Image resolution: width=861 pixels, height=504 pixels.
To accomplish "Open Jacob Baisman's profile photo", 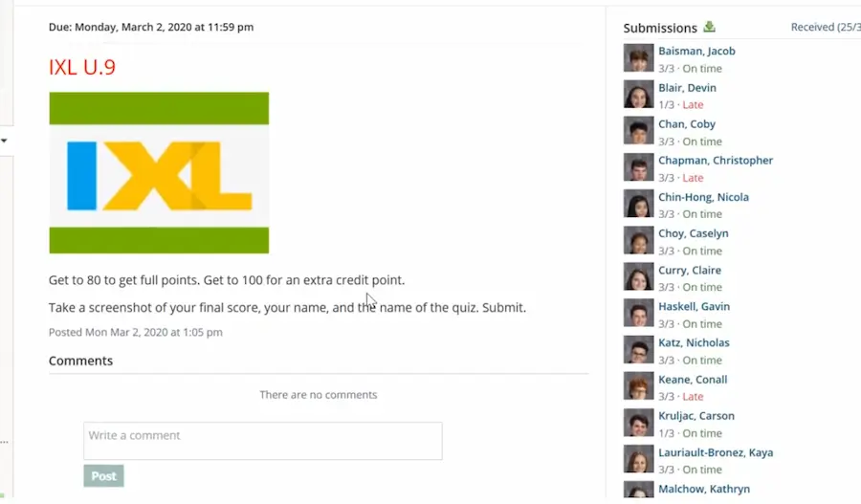I will point(638,58).
